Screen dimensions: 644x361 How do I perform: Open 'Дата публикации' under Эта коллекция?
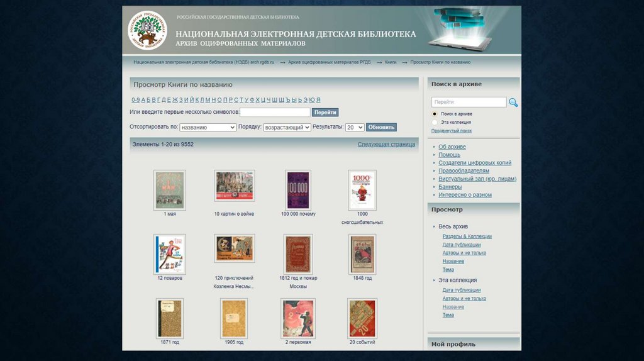461,290
